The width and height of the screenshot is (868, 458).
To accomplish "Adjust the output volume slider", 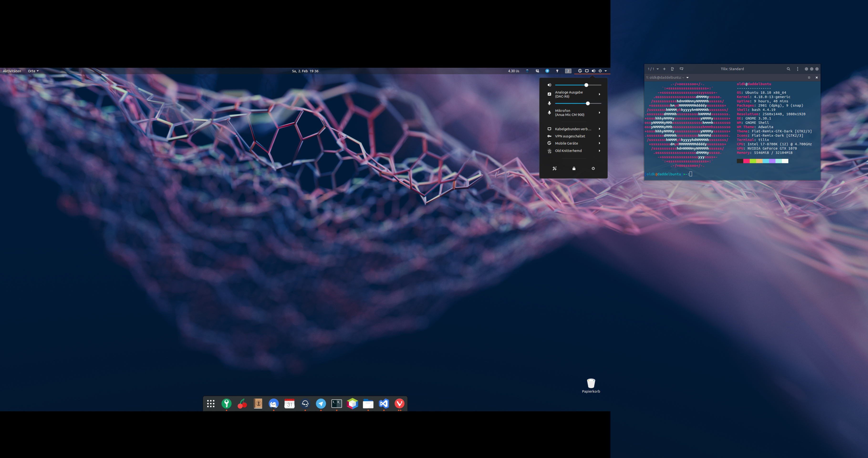I will coord(578,85).
